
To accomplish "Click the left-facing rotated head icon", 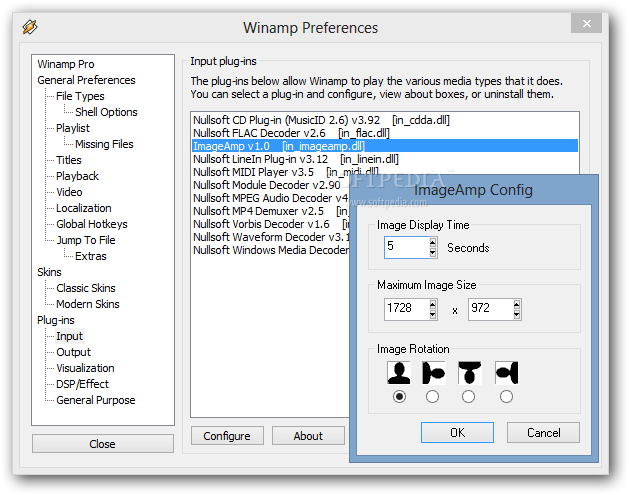I will click(x=507, y=373).
